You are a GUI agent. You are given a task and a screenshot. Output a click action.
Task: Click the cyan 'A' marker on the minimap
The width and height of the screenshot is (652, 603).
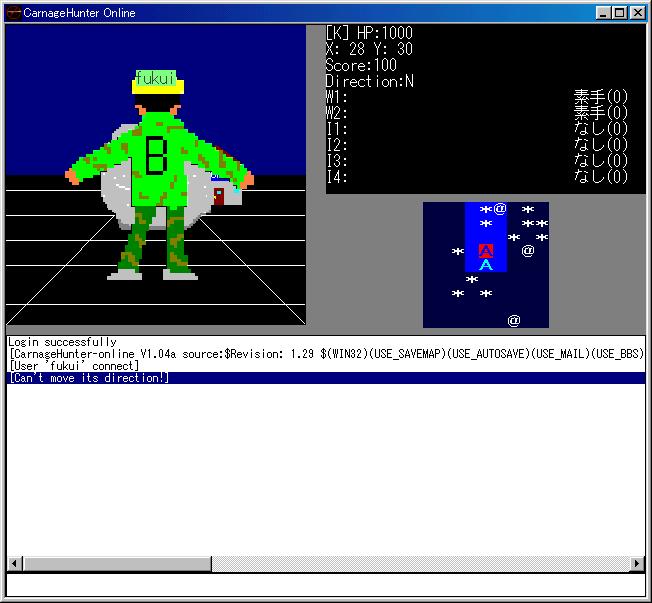pos(486,265)
